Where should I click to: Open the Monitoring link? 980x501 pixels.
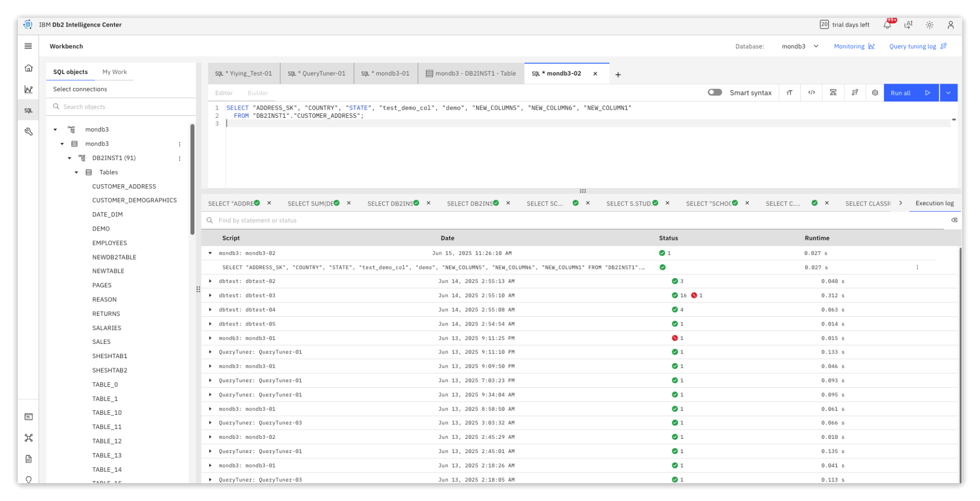[x=854, y=46]
